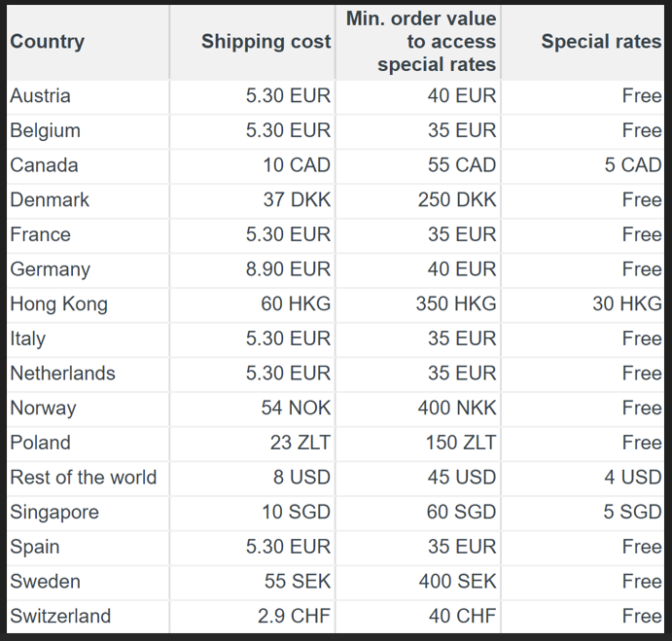Click Denmark's 250 DKK minimum order
672x641 pixels.
click(456, 200)
